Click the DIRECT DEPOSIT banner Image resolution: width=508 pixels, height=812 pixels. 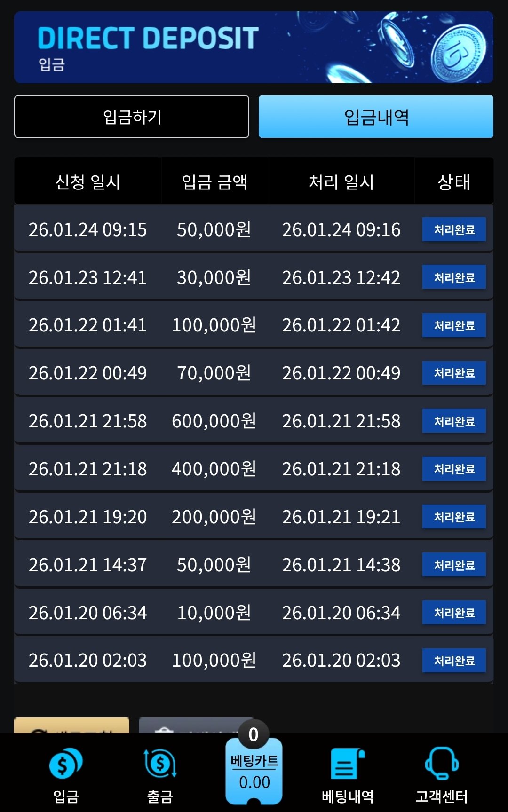(254, 47)
